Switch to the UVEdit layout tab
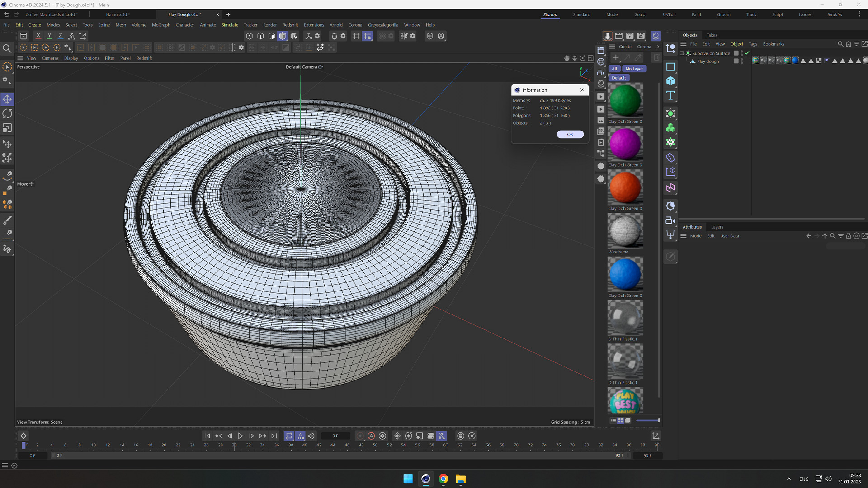Screen dimensions: 868x488 [x=669, y=14]
